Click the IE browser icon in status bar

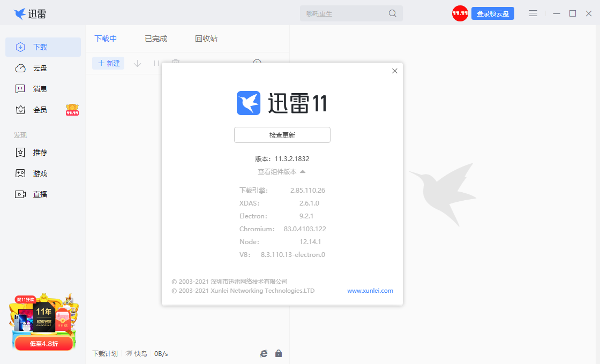coord(264,353)
